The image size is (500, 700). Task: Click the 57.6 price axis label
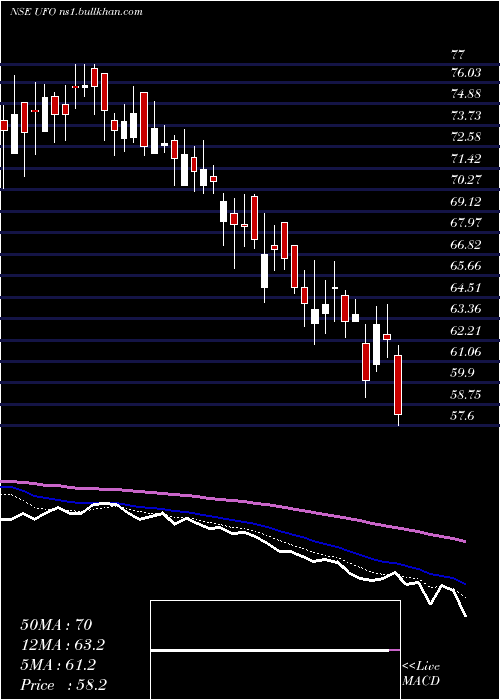pos(462,416)
